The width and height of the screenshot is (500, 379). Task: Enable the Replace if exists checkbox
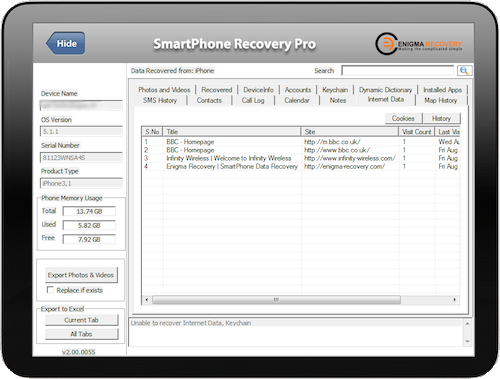pos(50,290)
